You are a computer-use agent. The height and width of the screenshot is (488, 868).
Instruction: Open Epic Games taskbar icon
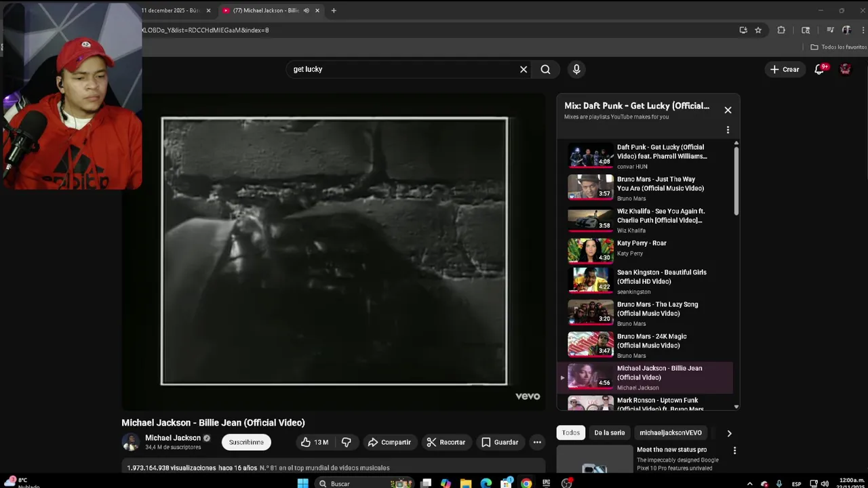point(547,483)
